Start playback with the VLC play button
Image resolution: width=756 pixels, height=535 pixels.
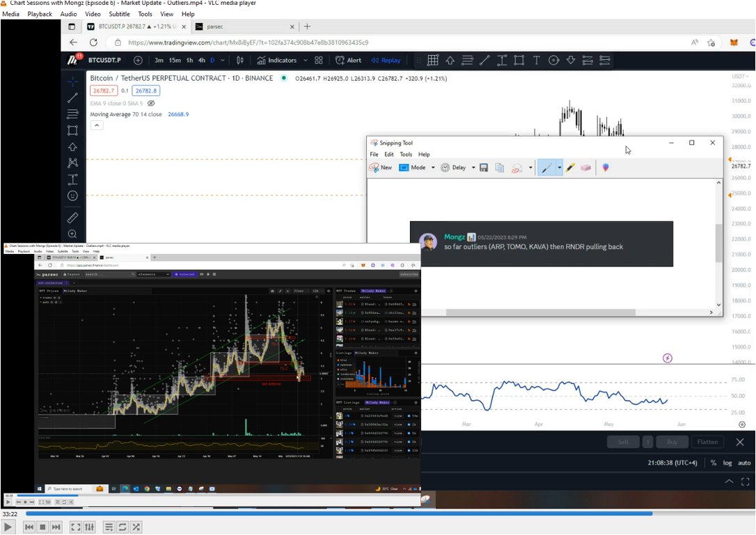pos(8,527)
